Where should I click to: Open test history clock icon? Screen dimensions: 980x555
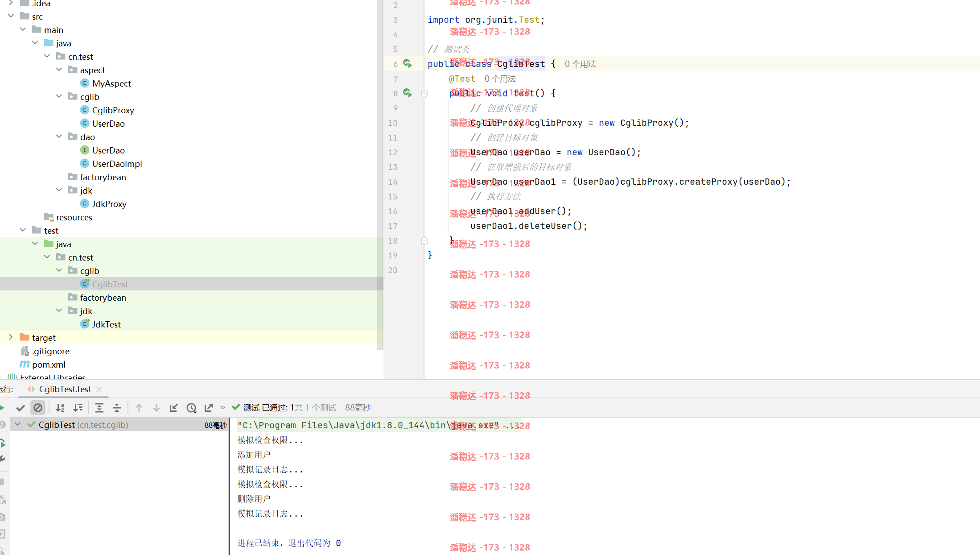pos(191,408)
